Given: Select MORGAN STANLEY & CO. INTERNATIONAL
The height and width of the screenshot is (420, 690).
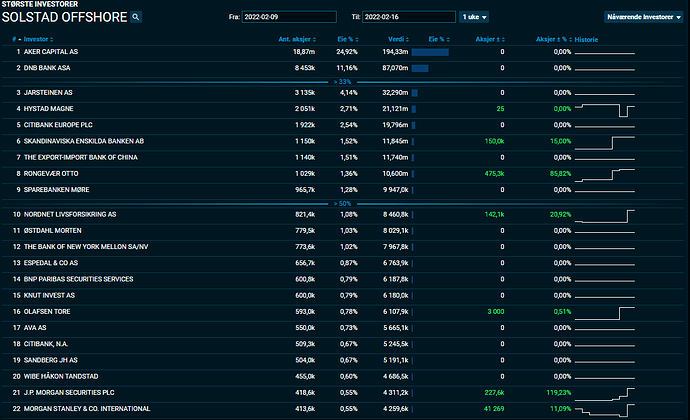Looking at the screenshot, I should point(87,409).
